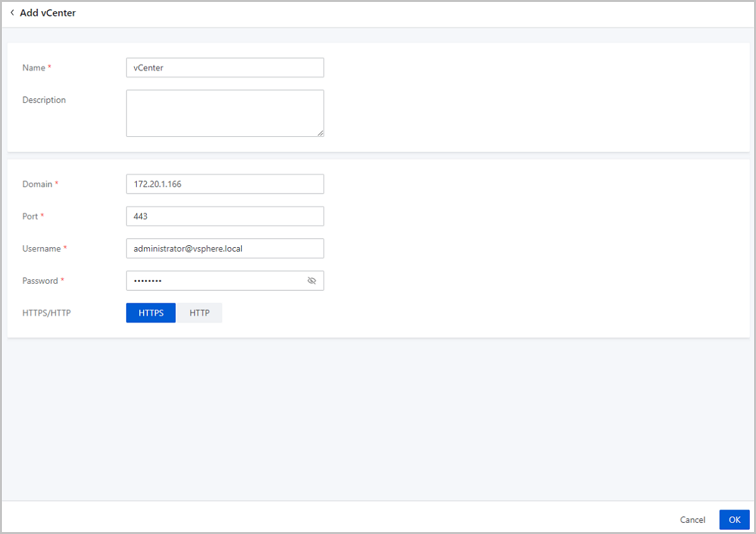Focus the Name field containing vCenter

click(225, 68)
